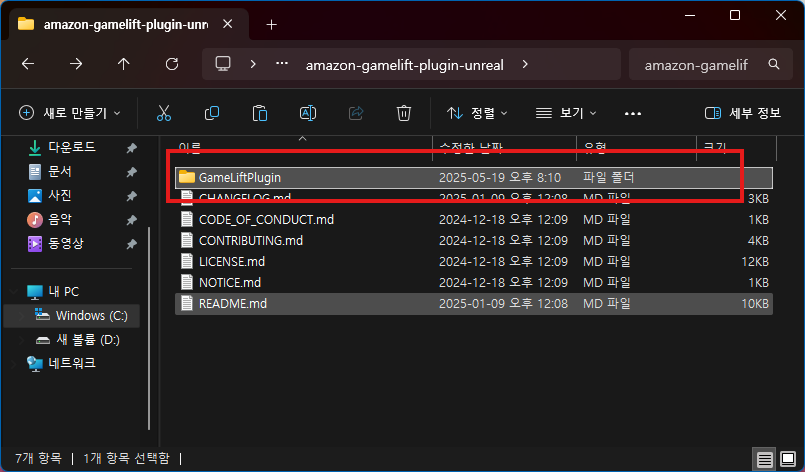Open 문서 in the sidebar

tap(60, 172)
